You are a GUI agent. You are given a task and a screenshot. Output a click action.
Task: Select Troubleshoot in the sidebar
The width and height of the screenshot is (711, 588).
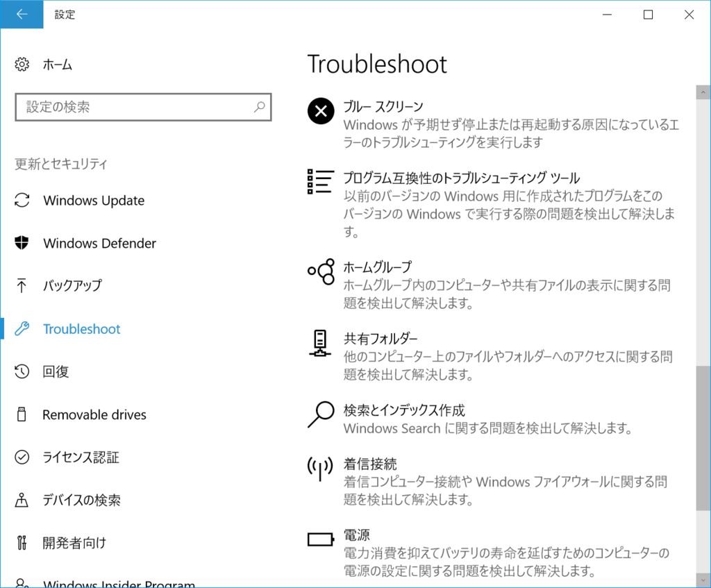[82, 328]
